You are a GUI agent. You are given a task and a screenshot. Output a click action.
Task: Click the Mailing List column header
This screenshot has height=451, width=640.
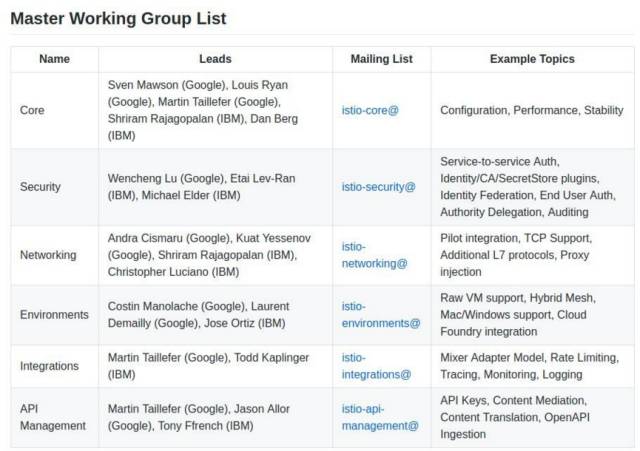click(381, 59)
